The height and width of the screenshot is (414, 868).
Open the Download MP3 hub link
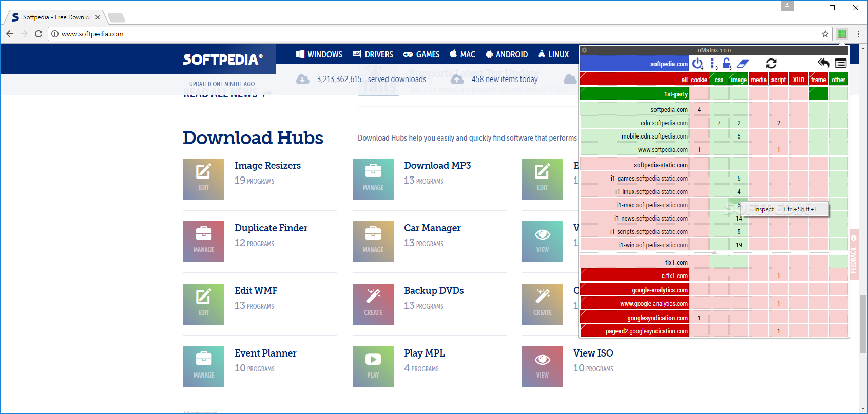point(437,165)
